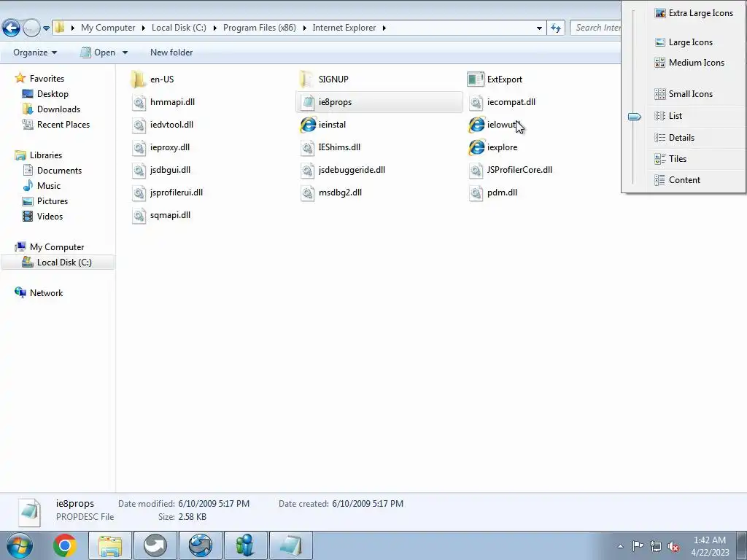The width and height of the screenshot is (747, 560).
Task: Click the muted volume tray icon
Action: pyautogui.click(x=673, y=546)
